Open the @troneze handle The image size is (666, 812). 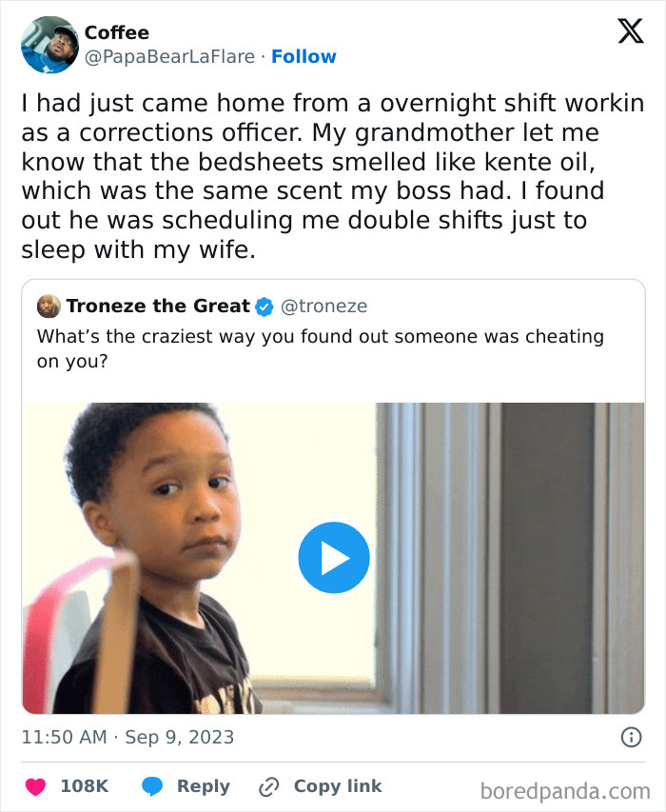(x=323, y=307)
